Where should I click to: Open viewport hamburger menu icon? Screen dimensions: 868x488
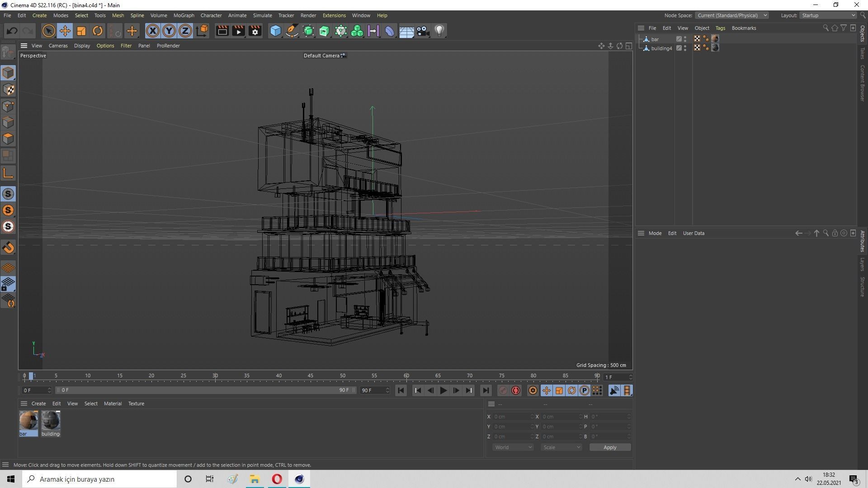[x=24, y=46]
